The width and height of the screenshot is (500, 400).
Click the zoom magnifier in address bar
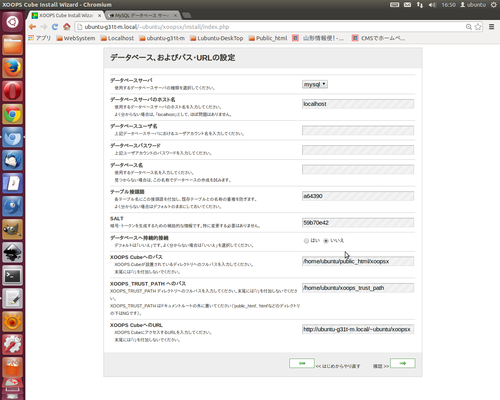(x=469, y=27)
